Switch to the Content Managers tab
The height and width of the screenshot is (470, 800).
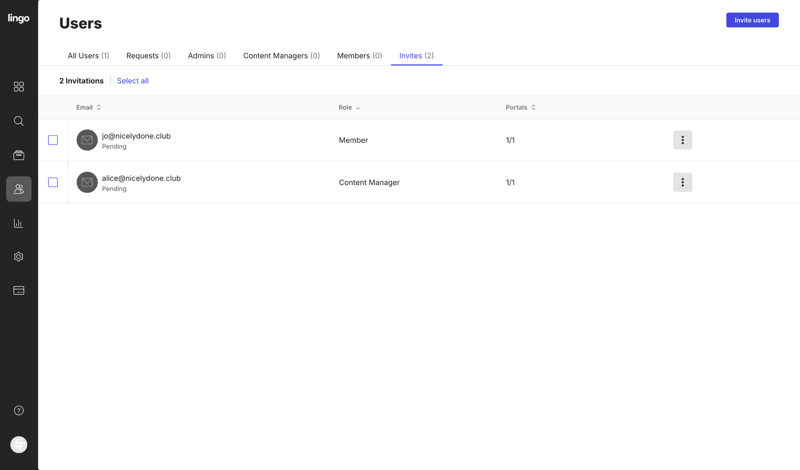[281, 56]
